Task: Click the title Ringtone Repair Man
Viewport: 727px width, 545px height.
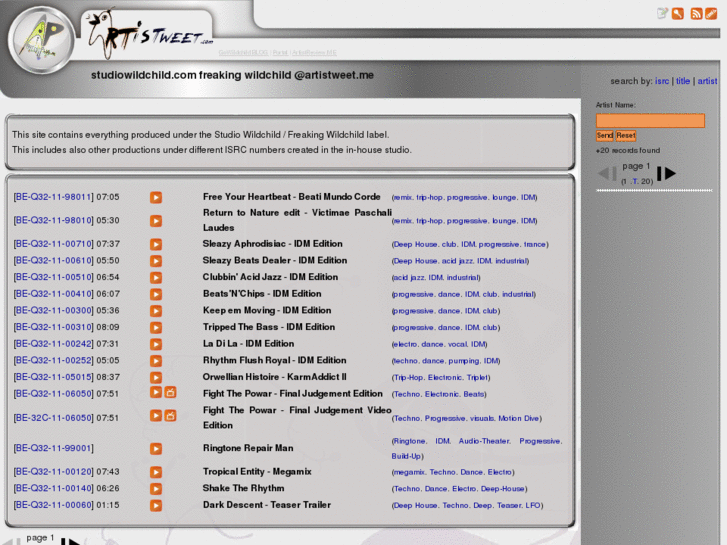Action: coord(248,448)
